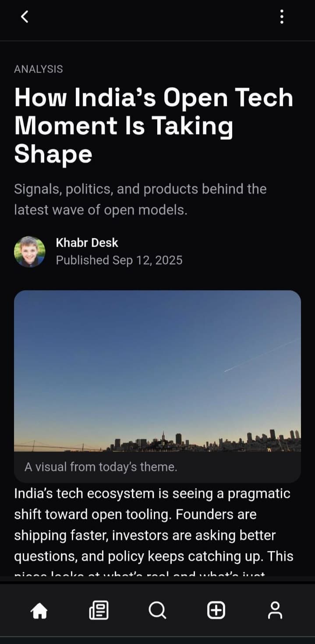
Task: Tap the city skyline silhouette in photo
Action: tap(206, 441)
